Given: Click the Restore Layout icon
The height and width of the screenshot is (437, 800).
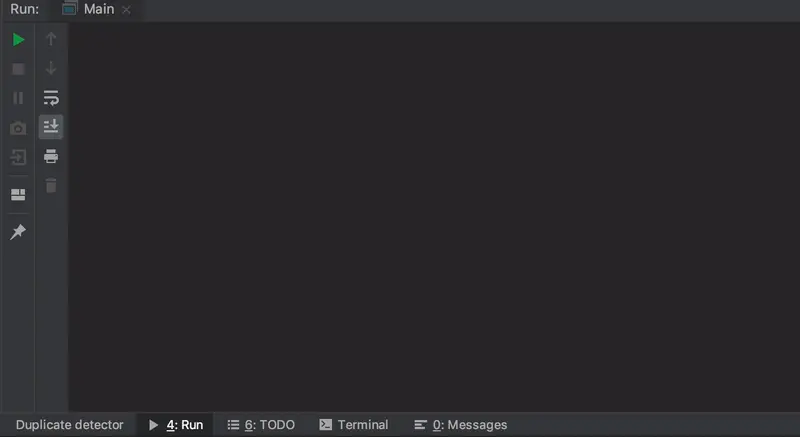Looking at the screenshot, I should point(18,194).
